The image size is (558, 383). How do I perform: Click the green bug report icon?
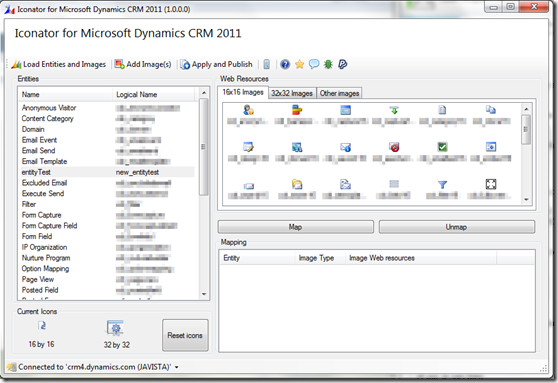pos(328,64)
